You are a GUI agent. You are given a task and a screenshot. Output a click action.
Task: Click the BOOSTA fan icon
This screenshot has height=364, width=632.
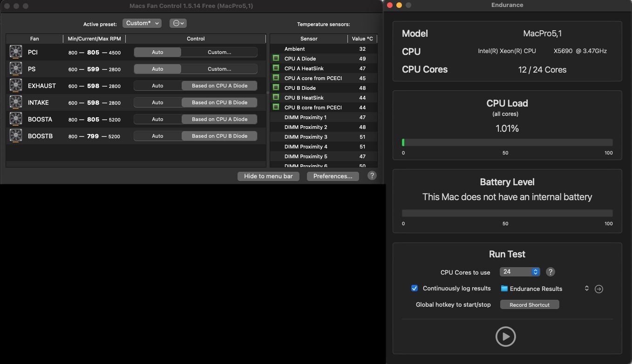(16, 119)
